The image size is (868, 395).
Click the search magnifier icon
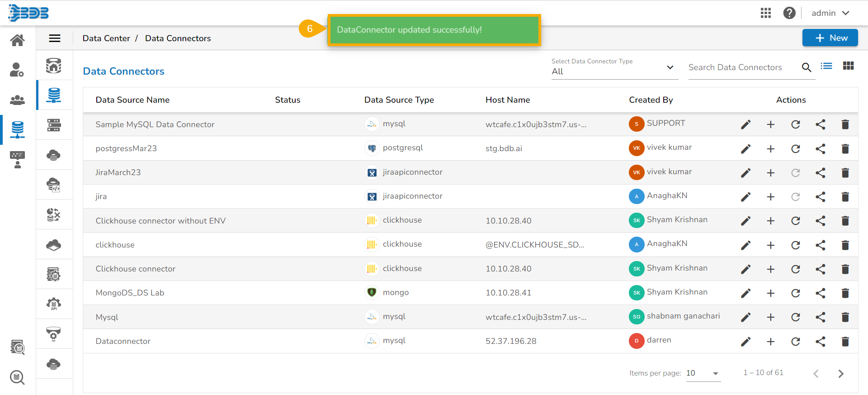coord(806,67)
